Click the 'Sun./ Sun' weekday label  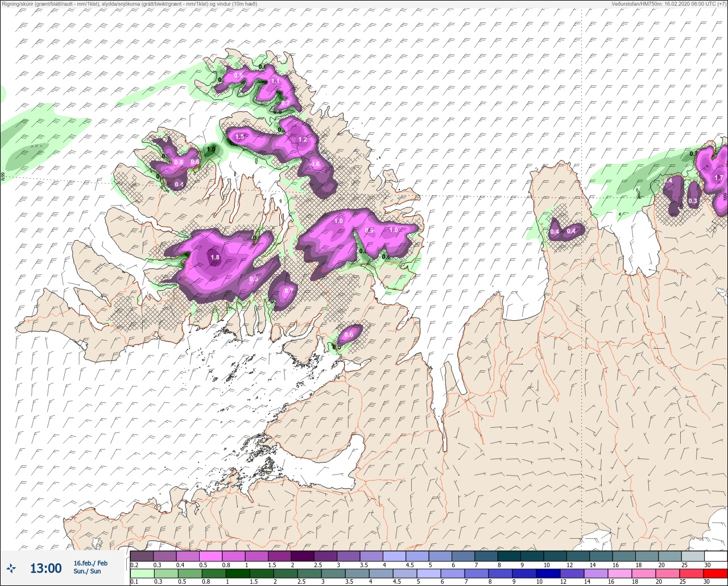tap(87, 572)
